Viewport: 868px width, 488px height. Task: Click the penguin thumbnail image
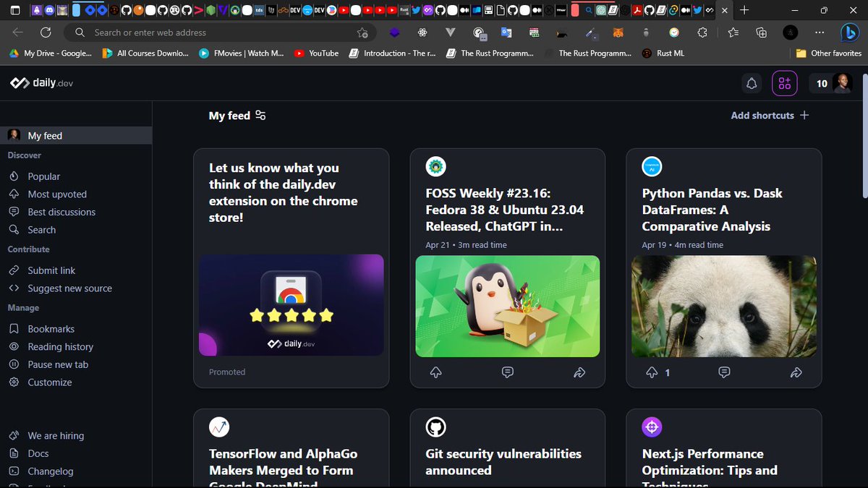(508, 307)
